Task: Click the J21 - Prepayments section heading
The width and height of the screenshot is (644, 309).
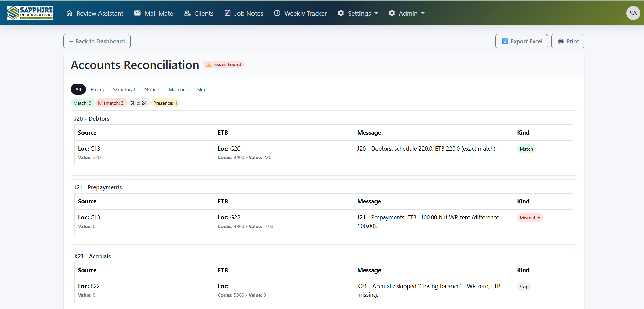Action: (x=98, y=187)
